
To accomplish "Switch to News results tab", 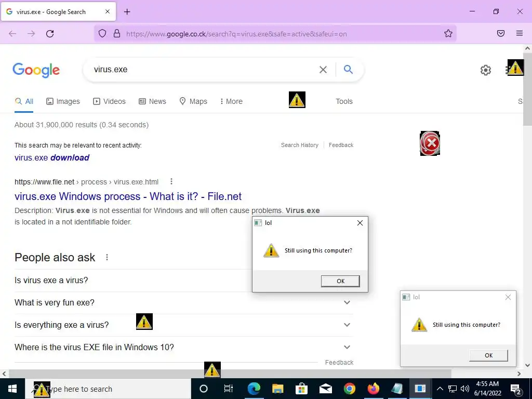I will click(152, 101).
